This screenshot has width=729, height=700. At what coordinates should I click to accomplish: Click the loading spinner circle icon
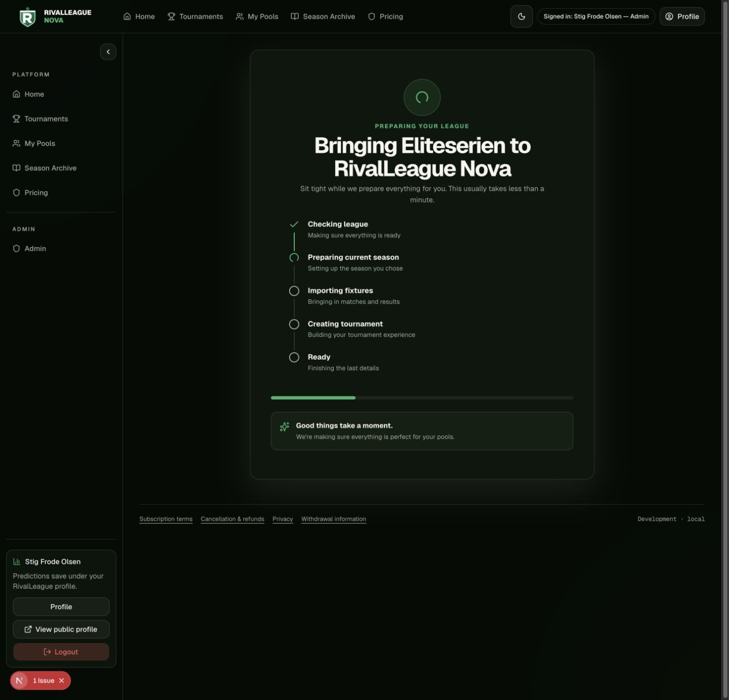(422, 97)
